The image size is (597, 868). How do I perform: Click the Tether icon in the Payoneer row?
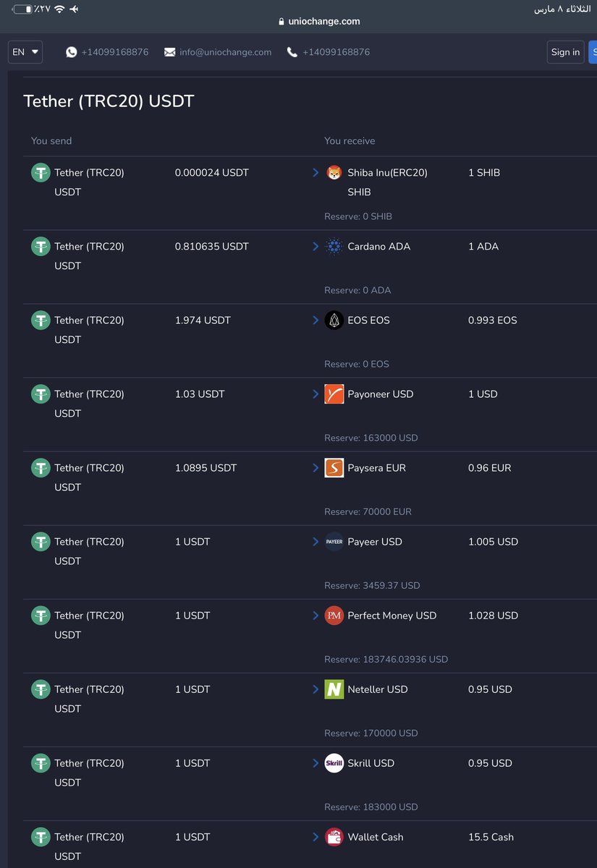41,394
